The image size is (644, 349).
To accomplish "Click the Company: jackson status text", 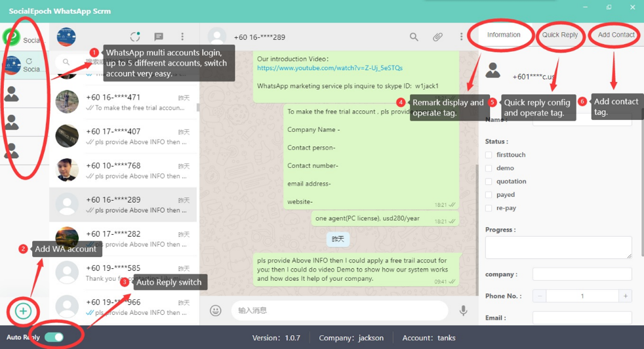I will click(351, 338).
